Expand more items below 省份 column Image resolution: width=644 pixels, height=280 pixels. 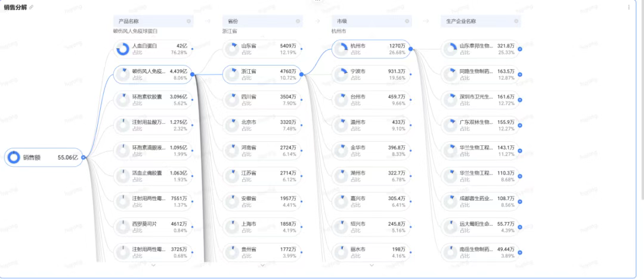pyautogui.click(x=262, y=265)
